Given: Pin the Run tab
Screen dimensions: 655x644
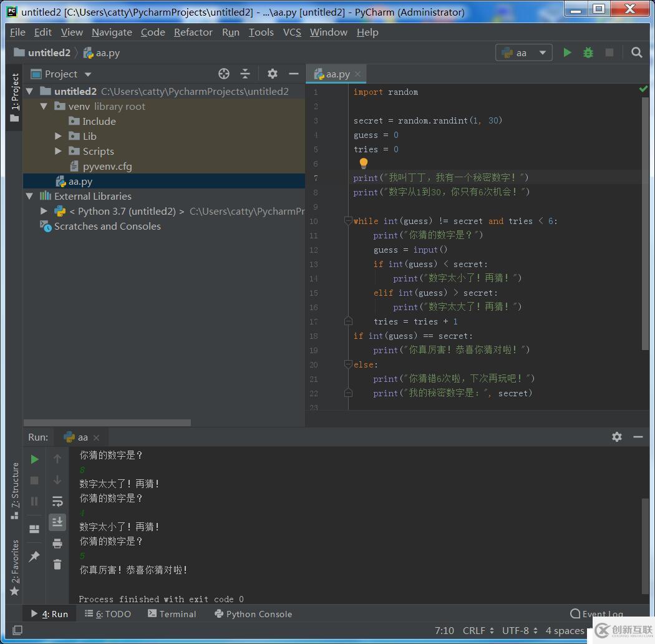Looking at the screenshot, I should (x=34, y=556).
